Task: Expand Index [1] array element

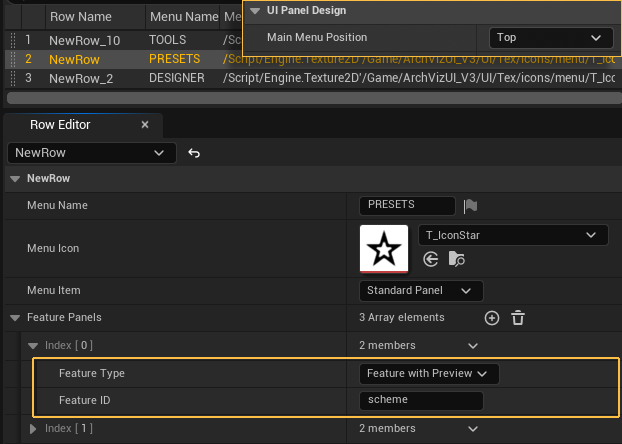Action: point(34,429)
